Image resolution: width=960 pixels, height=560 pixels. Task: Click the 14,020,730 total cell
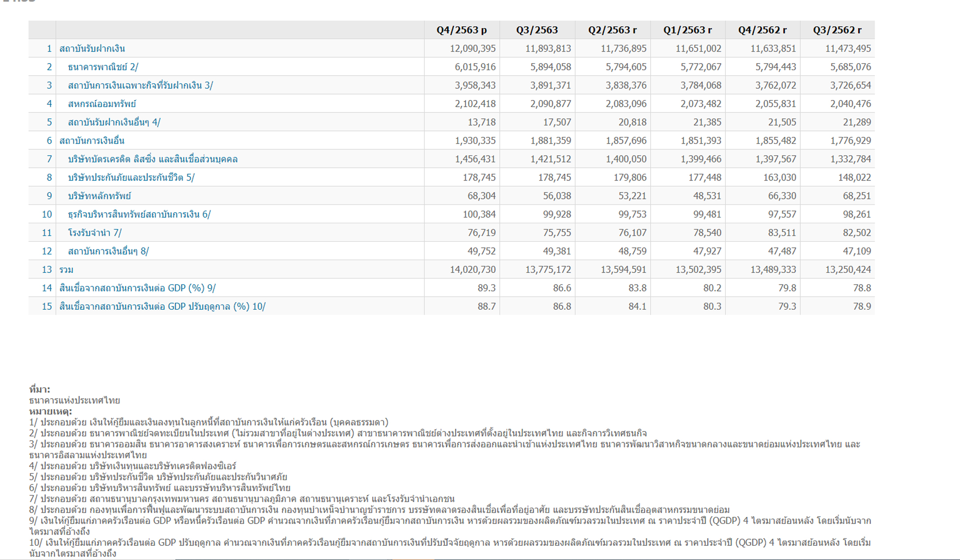tap(472, 270)
